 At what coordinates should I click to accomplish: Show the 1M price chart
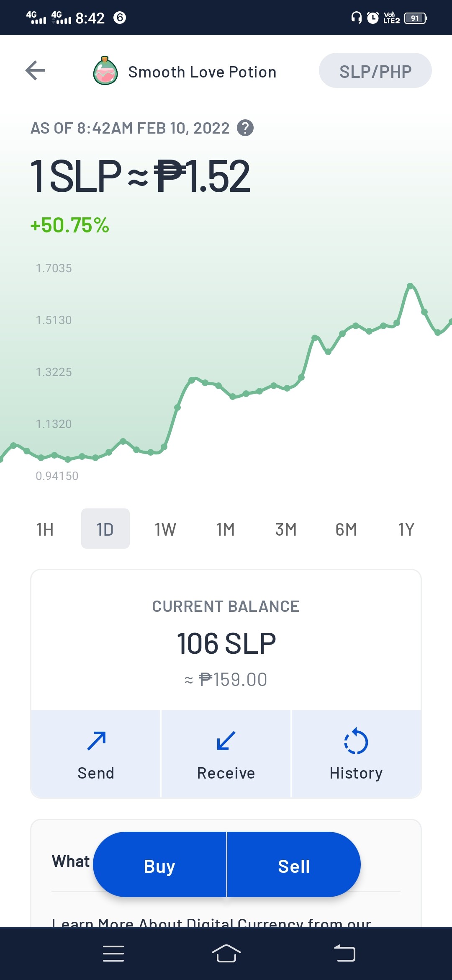pos(226,529)
